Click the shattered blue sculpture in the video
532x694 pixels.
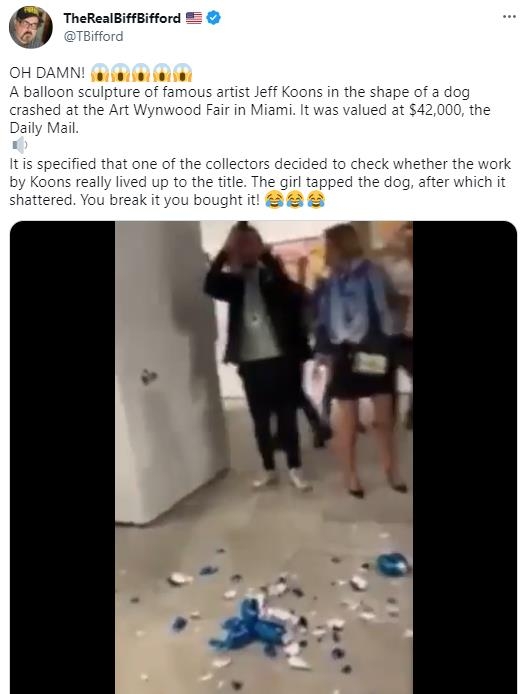point(252,626)
